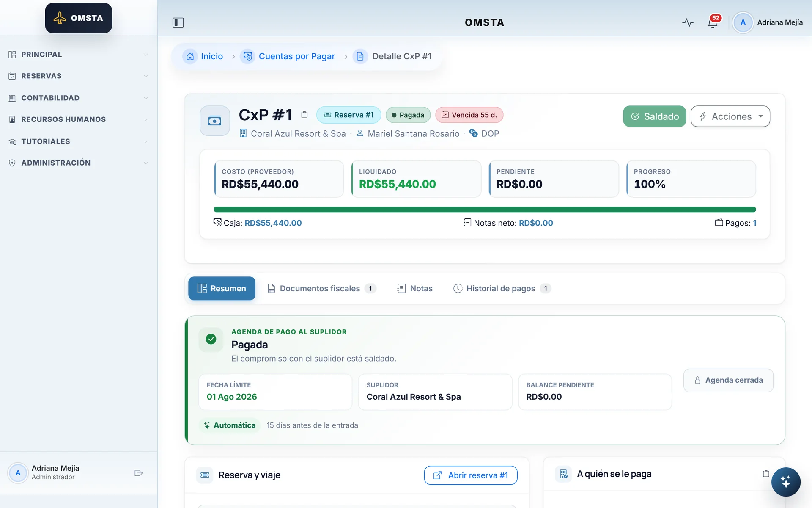Click the home icon in breadcrumb

(x=190, y=56)
